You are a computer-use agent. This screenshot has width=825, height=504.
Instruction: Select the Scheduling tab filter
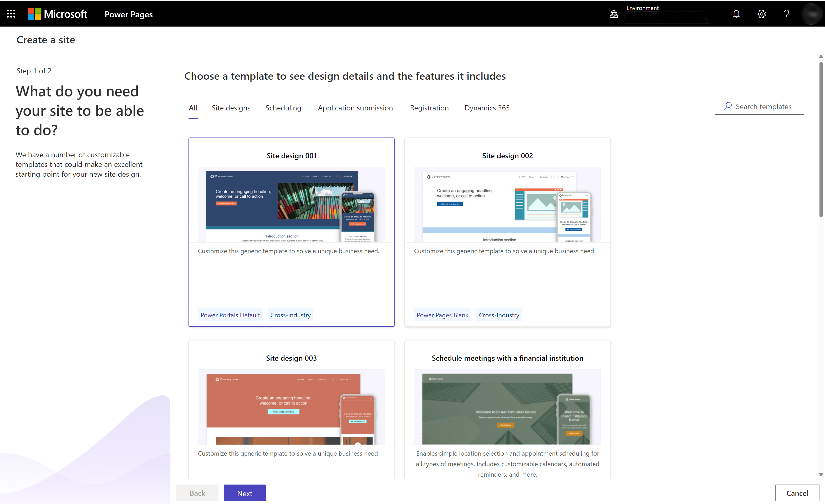click(283, 107)
